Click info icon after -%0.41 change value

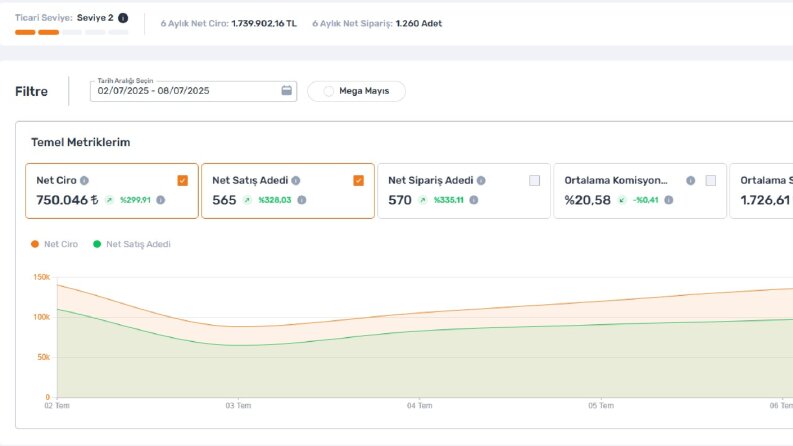668,200
